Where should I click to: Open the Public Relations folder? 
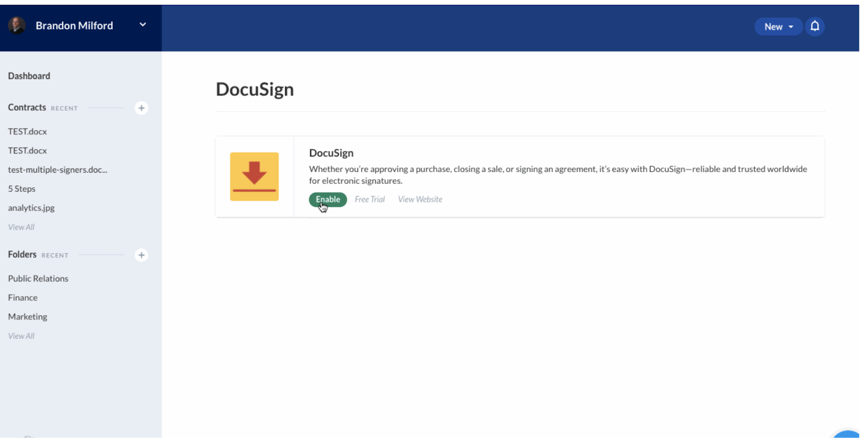tap(38, 279)
